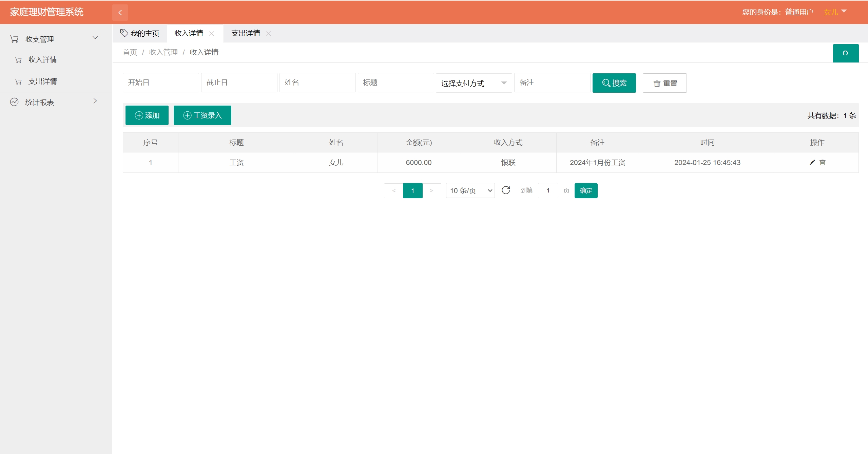Viewport: 868px width, 475px height.
Task: Click the 重置 reset button
Action: (664, 83)
